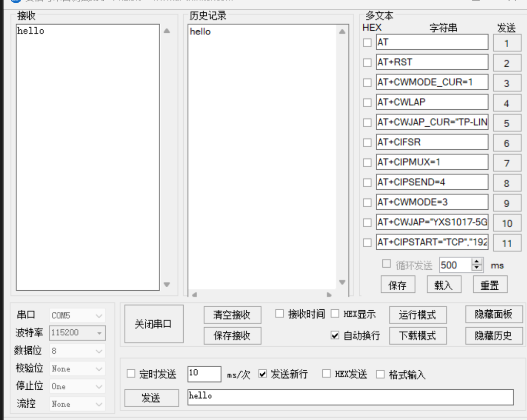Click the hello send input field
Screen dimensions: 527x420
tap(350, 397)
